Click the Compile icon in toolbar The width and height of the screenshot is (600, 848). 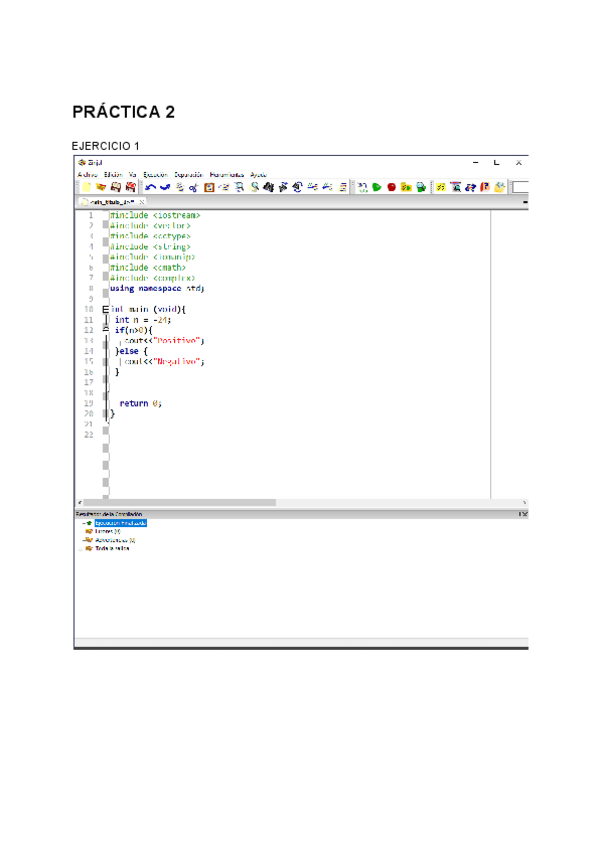[x=362, y=187]
